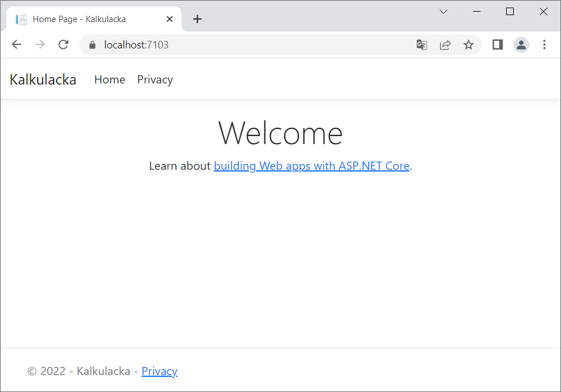
Task: Click the Welcome heading
Action: click(280, 133)
